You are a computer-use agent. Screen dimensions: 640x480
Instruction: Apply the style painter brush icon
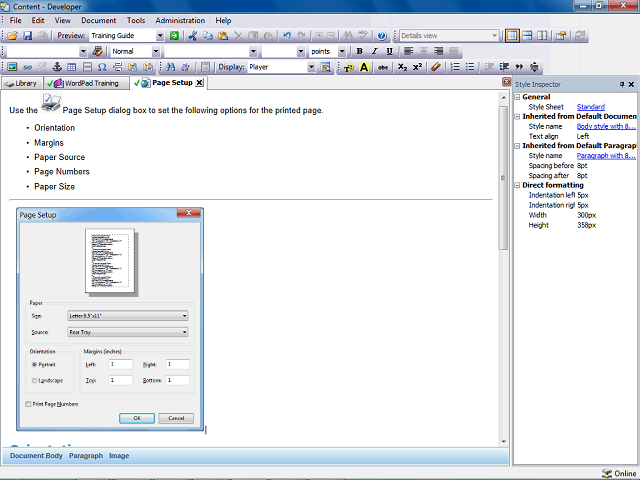[x=98, y=51]
